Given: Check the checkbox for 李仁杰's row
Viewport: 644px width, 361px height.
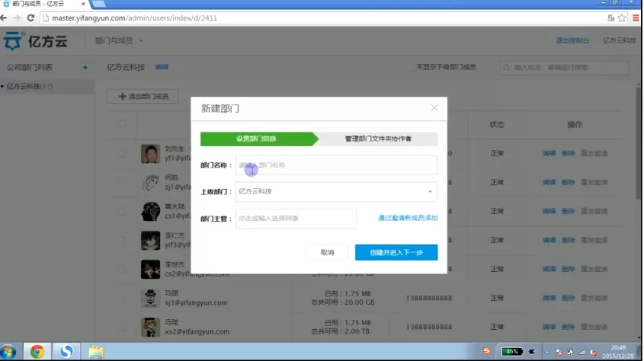Looking at the screenshot, I should [121, 241].
